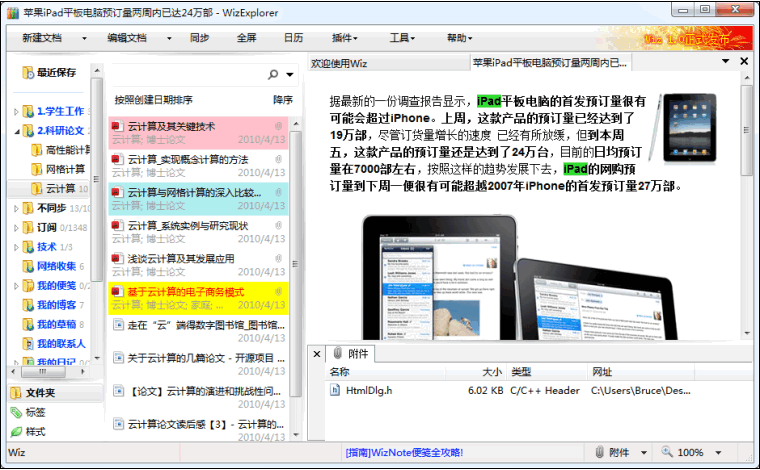
Task: Open the 编辑文档 dropdown arrow
Action: click(169, 38)
